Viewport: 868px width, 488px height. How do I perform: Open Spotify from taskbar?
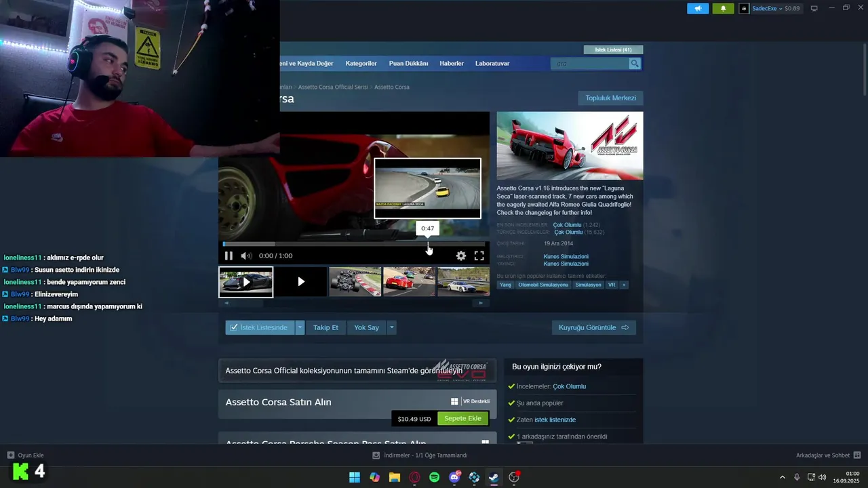435,477
